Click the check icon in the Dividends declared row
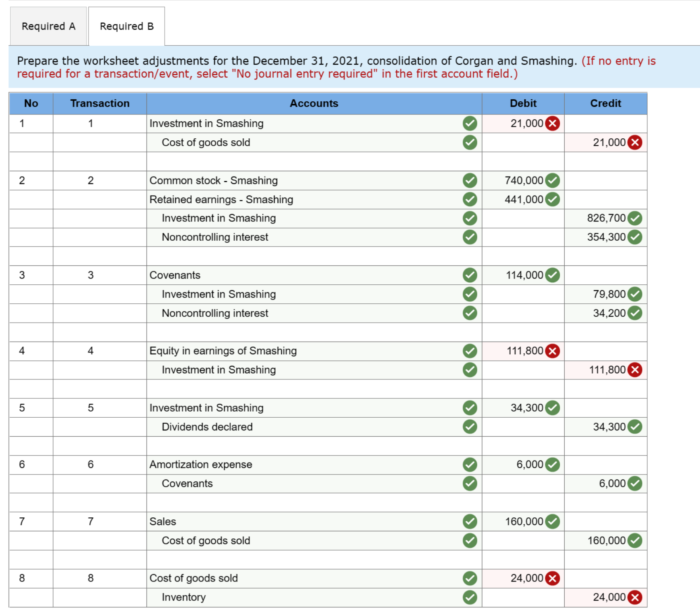The image size is (700, 614). 470,427
